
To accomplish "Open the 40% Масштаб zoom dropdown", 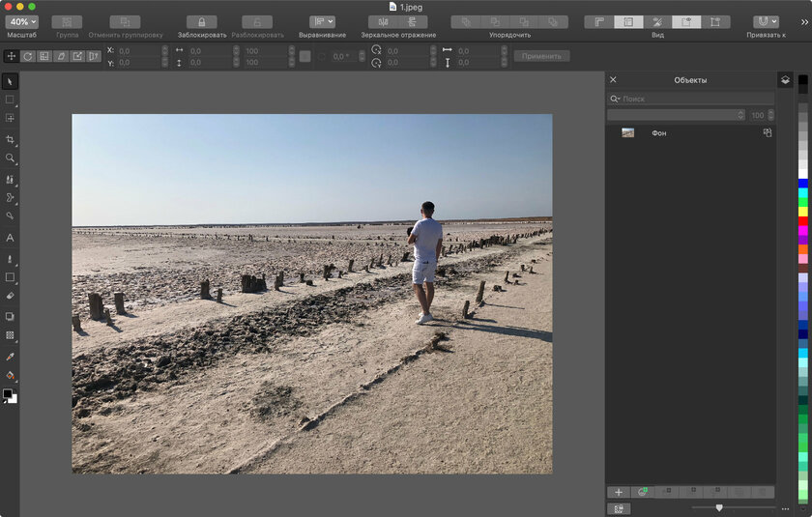I will (21, 21).
